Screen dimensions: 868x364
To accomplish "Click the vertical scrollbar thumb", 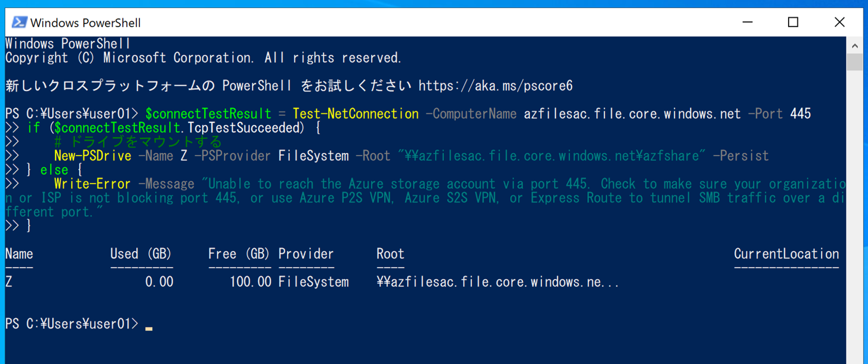I will tap(855, 62).
